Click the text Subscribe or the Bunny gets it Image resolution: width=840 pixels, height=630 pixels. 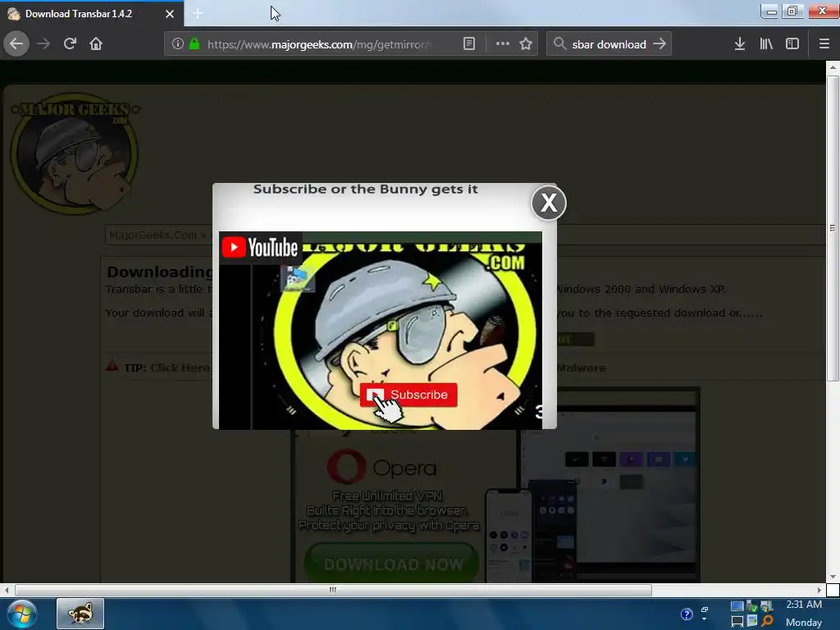(x=365, y=189)
